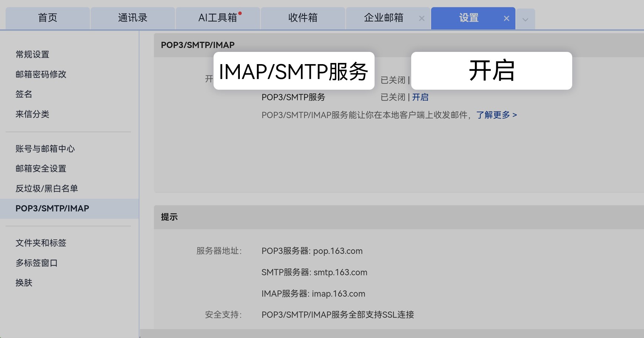Go to the 收件箱 tab
This screenshot has width=644, height=338.
tap(303, 18)
